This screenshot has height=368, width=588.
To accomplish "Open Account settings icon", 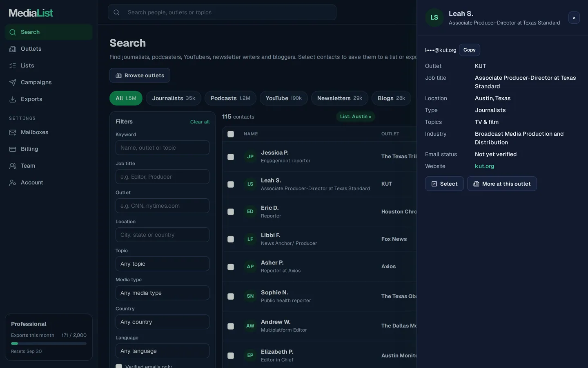I will (x=13, y=183).
